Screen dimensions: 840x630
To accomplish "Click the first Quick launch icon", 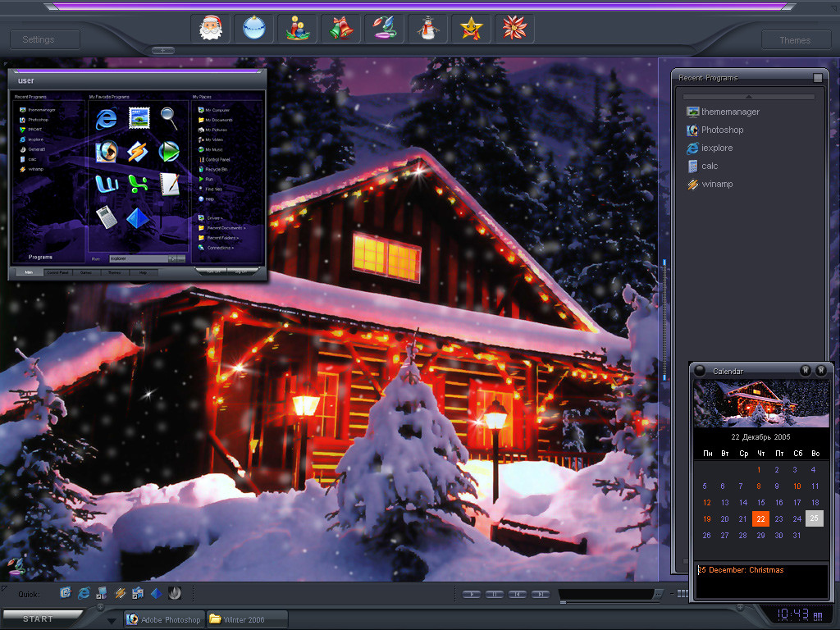I will pos(66,592).
